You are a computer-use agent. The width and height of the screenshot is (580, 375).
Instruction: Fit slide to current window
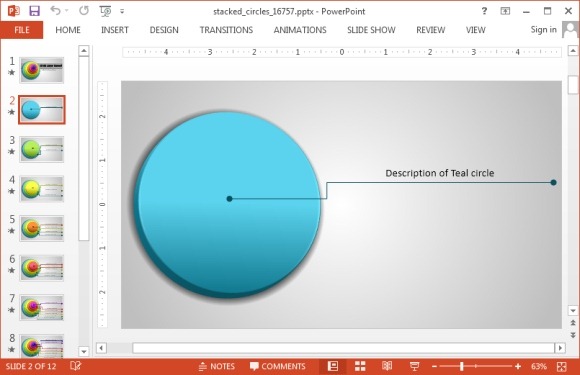coord(562,366)
